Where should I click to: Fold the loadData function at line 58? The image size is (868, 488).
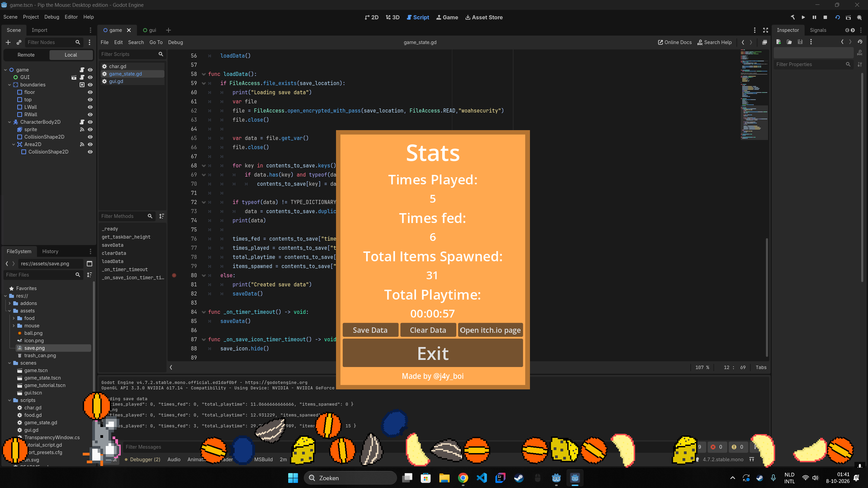coord(203,74)
